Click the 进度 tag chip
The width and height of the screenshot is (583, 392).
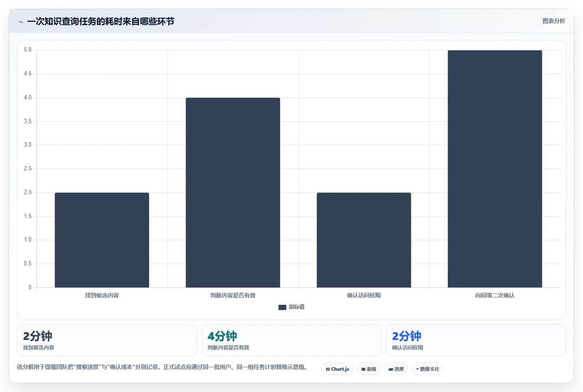[x=396, y=369]
